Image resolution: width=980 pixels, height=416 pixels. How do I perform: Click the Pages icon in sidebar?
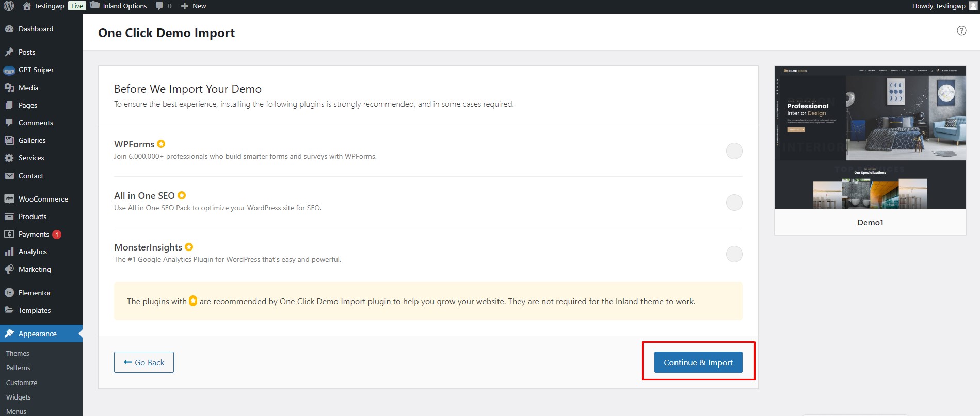coord(9,105)
